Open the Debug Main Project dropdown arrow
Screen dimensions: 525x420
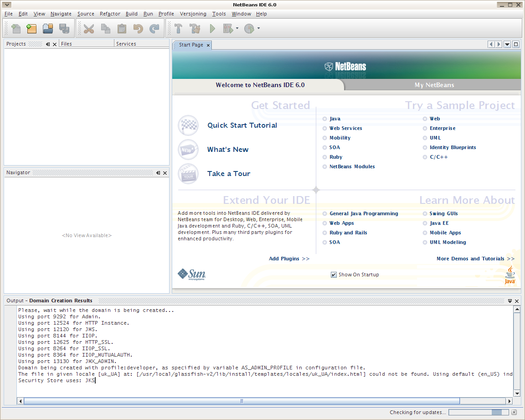tap(237, 28)
